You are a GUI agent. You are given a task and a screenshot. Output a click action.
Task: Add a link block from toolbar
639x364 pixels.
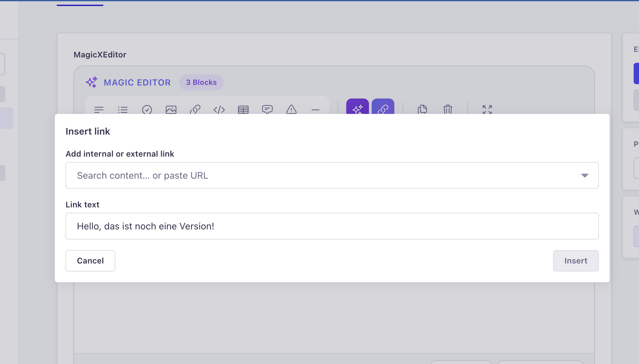pos(195,109)
